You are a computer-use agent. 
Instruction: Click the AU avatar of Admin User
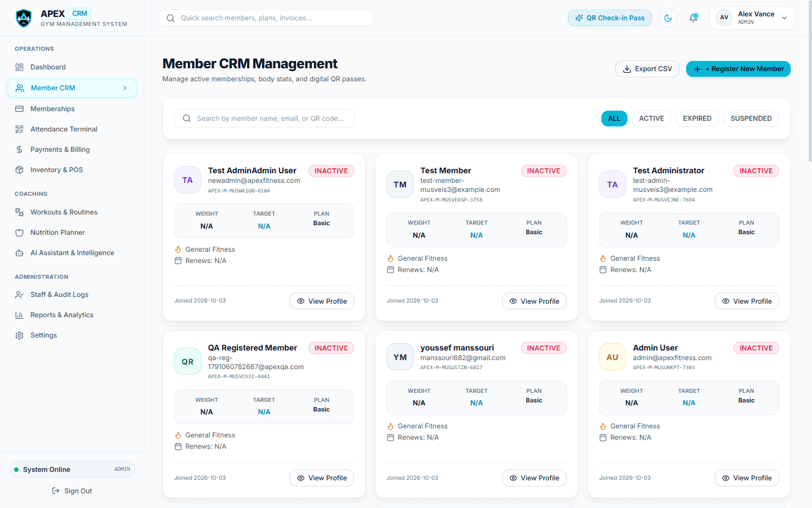click(x=612, y=357)
